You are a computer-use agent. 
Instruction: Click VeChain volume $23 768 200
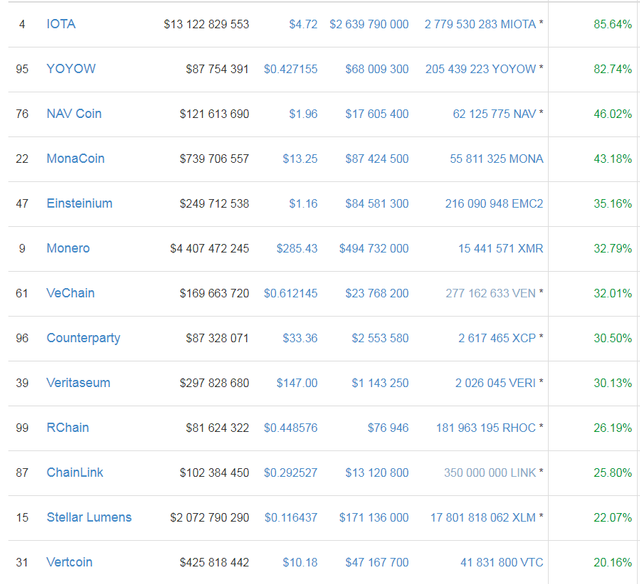(x=377, y=293)
